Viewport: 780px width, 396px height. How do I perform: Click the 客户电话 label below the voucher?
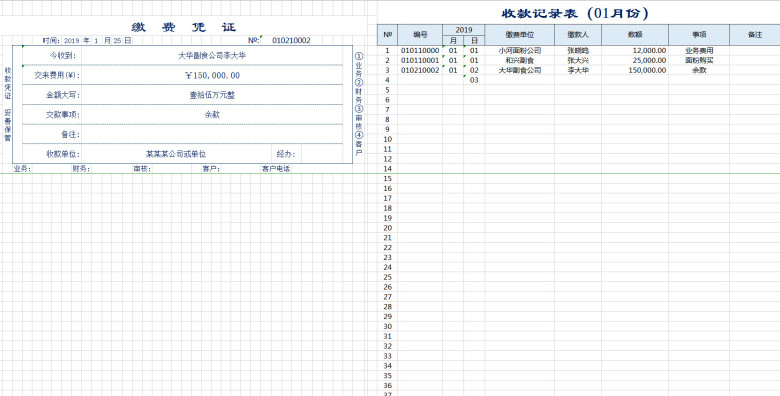pyautogui.click(x=276, y=169)
